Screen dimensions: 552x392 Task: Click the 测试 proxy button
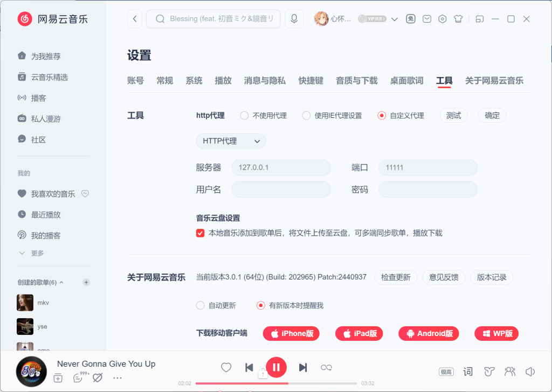pos(453,115)
